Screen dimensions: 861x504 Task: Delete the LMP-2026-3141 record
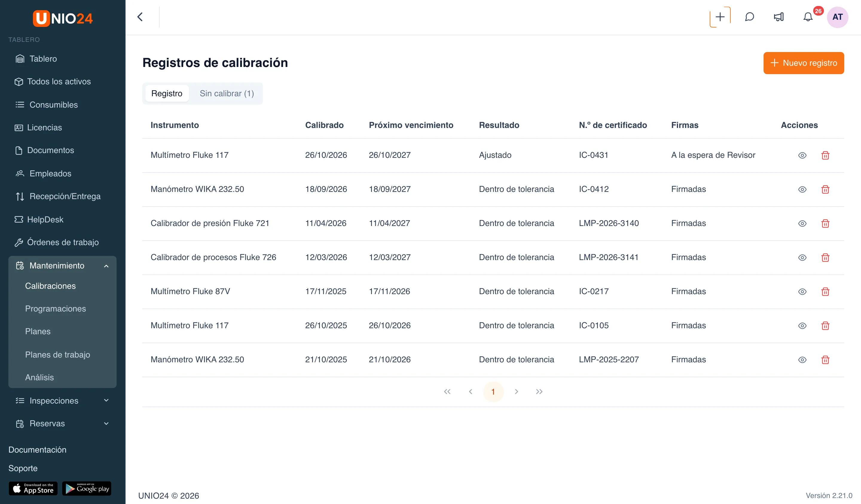pyautogui.click(x=825, y=257)
